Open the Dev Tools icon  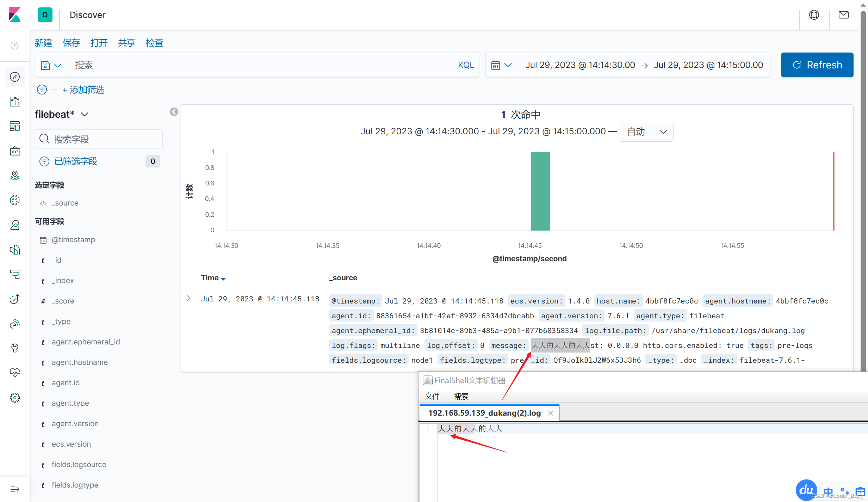pos(15,348)
